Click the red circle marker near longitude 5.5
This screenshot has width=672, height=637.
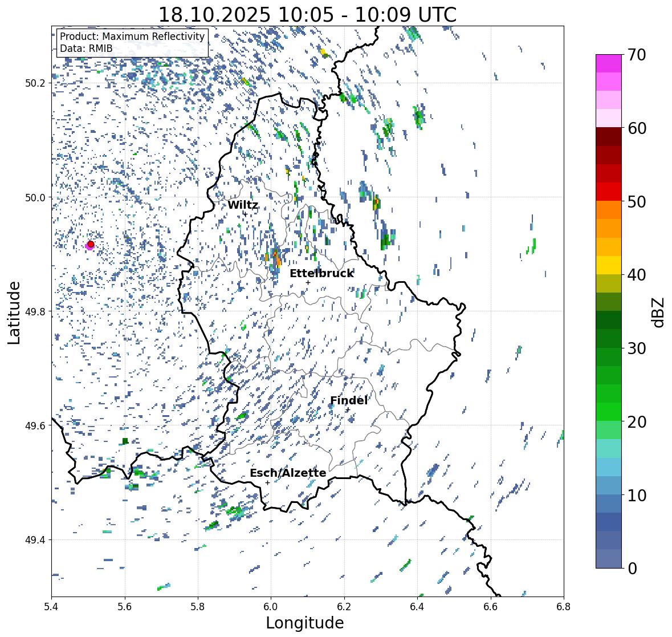[x=91, y=244]
